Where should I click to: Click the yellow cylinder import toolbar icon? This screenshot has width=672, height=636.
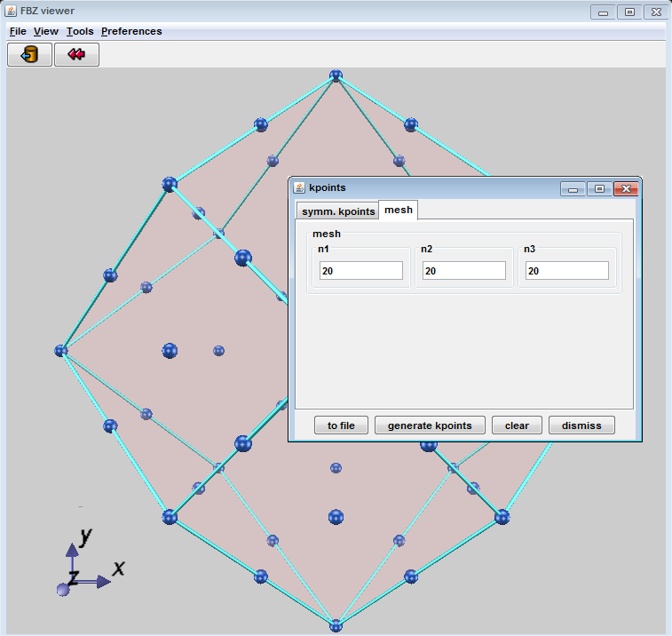click(29, 55)
